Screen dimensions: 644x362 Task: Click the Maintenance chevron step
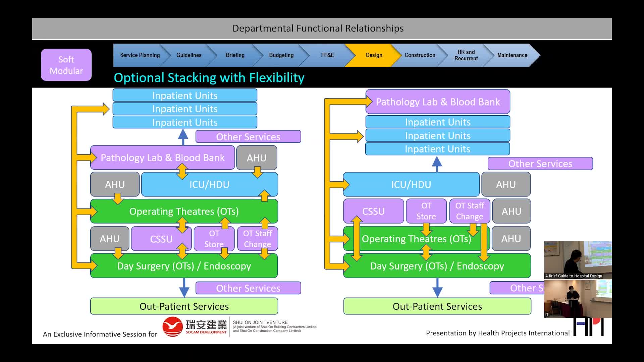(x=512, y=55)
